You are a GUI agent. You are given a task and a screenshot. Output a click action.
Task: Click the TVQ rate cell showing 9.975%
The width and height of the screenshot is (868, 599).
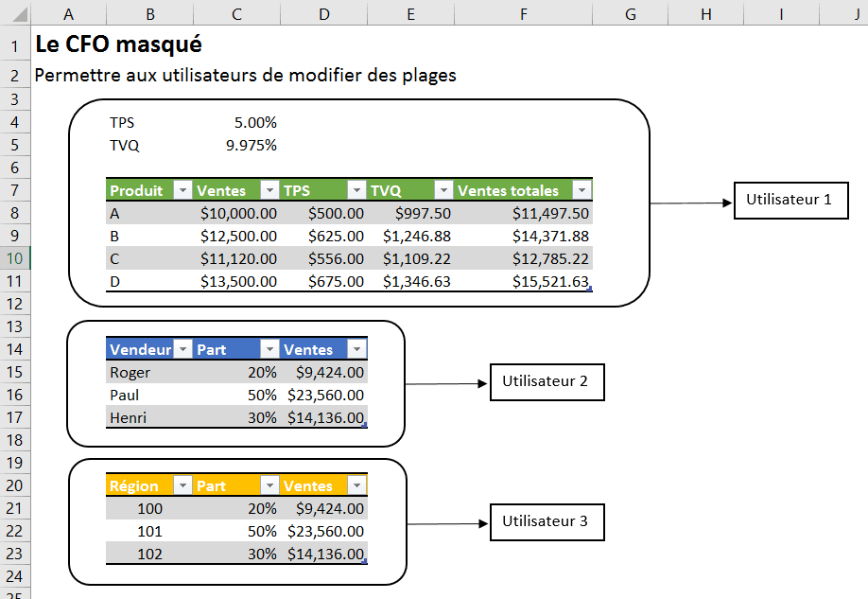click(236, 145)
